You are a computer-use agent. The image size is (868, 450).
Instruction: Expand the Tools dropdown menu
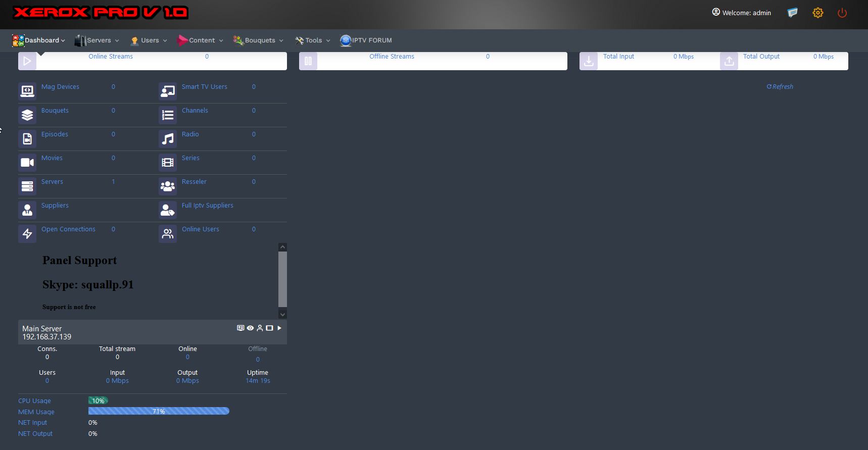tap(313, 40)
